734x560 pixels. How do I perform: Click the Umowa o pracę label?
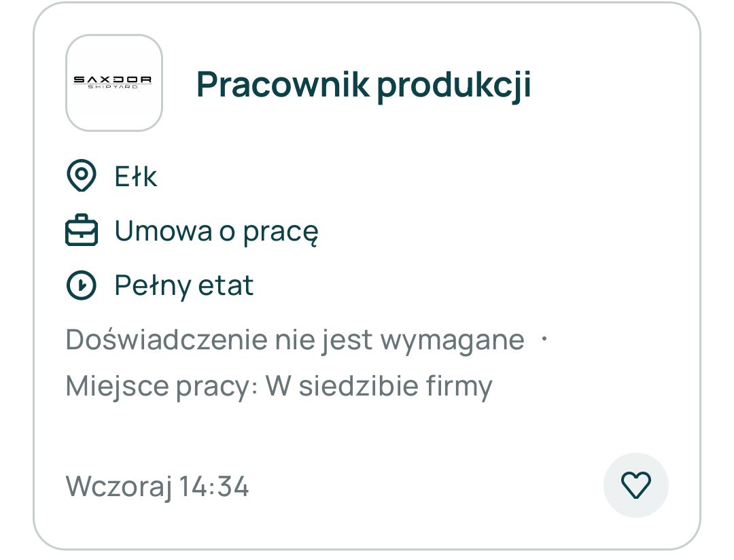point(216,232)
